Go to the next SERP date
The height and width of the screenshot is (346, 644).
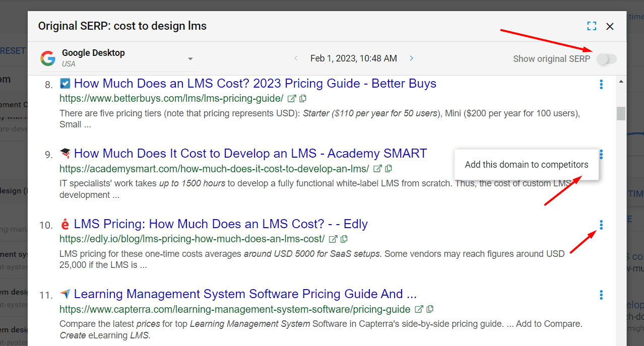[412, 58]
